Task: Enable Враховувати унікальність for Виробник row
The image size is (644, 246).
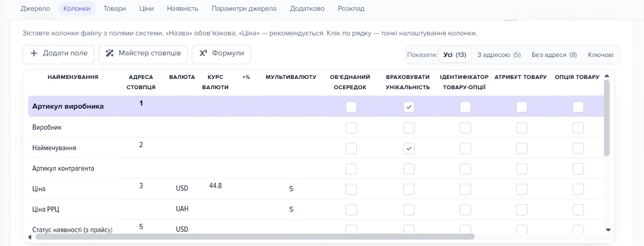Action: coord(409,128)
